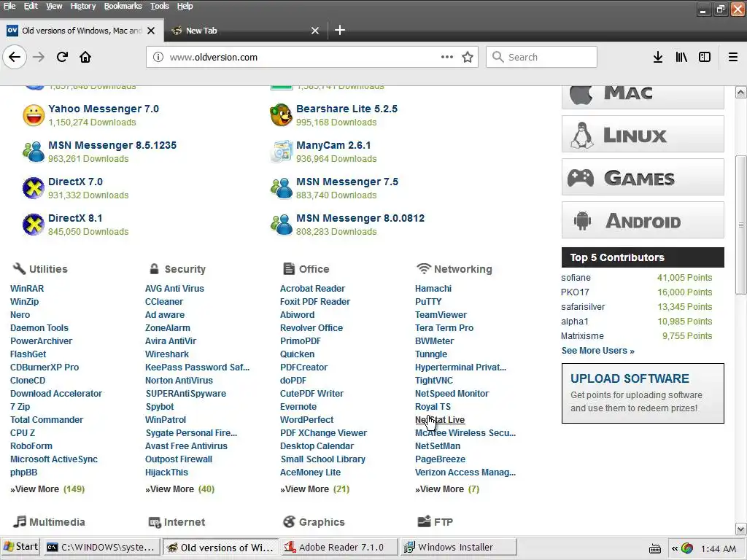
Task: View more Security (40)
Action: (179, 489)
